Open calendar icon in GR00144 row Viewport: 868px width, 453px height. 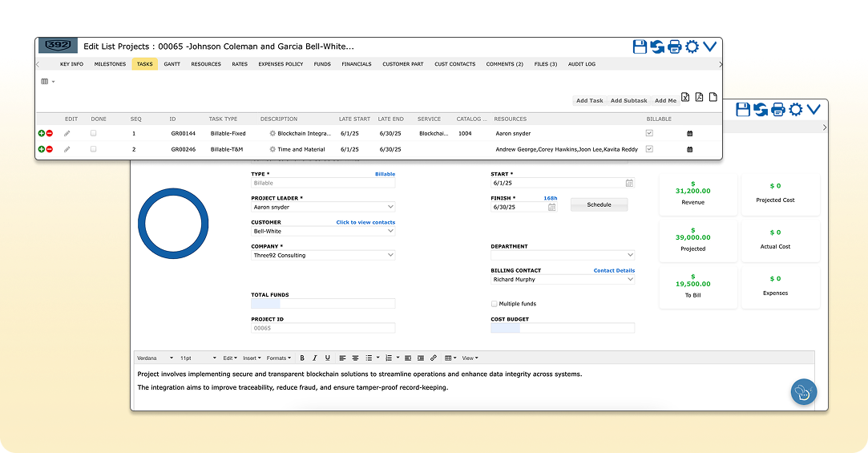[x=690, y=133]
